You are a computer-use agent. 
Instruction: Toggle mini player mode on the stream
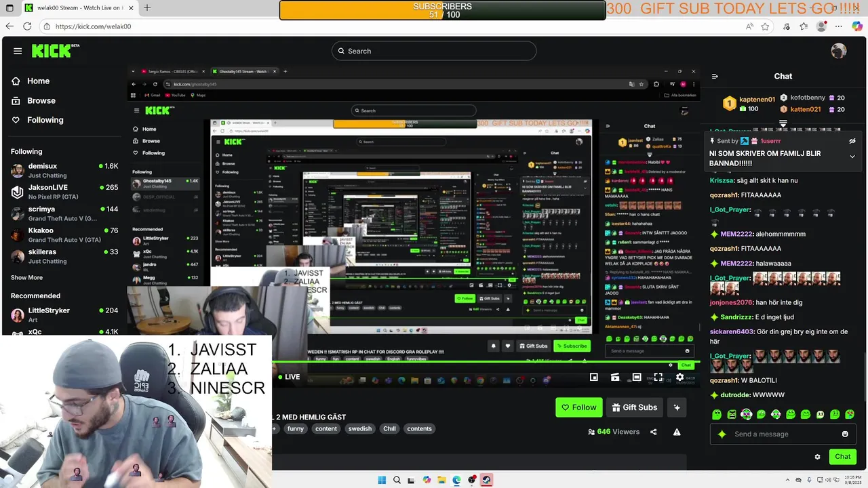[594, 377]
